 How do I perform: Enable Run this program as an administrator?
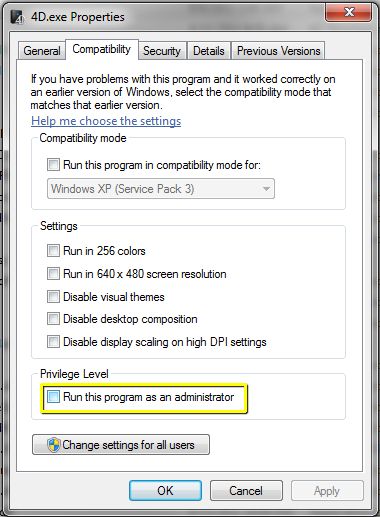coord(53,397)
